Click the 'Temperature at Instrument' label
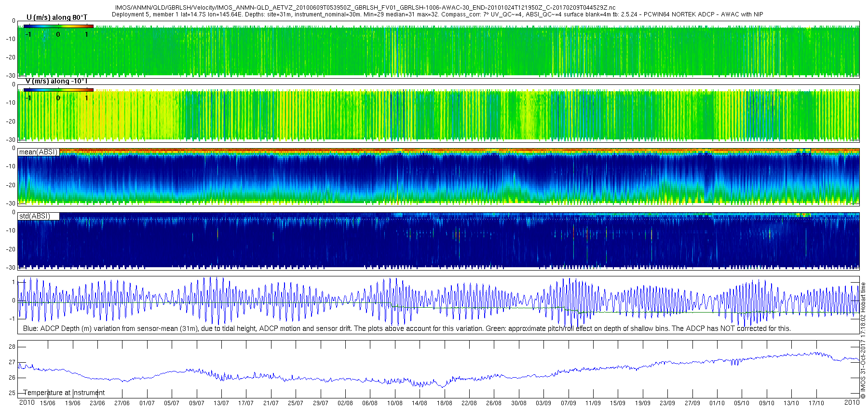 (64, 393)
